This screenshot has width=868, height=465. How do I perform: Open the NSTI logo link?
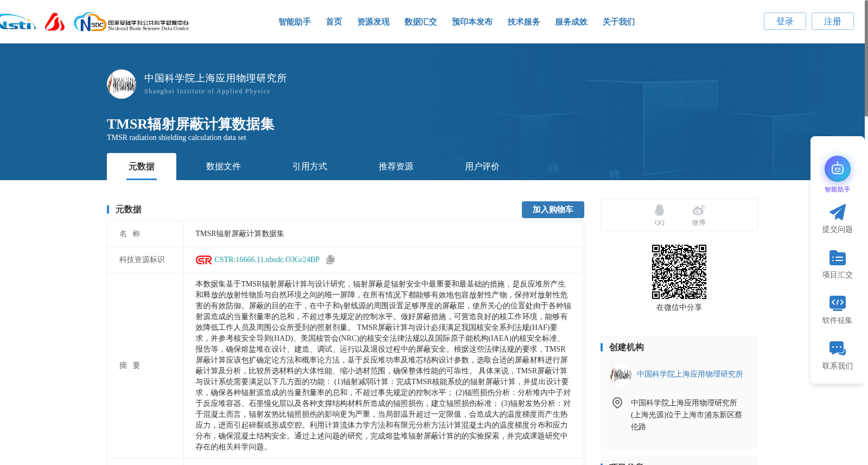click(17, 22)
